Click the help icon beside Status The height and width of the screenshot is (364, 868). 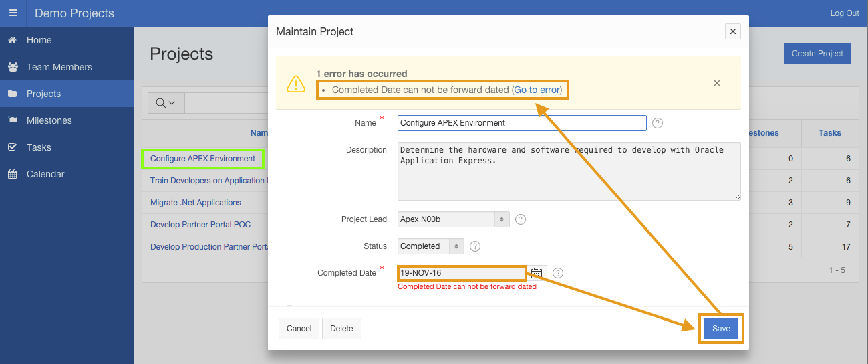[475, 246]
